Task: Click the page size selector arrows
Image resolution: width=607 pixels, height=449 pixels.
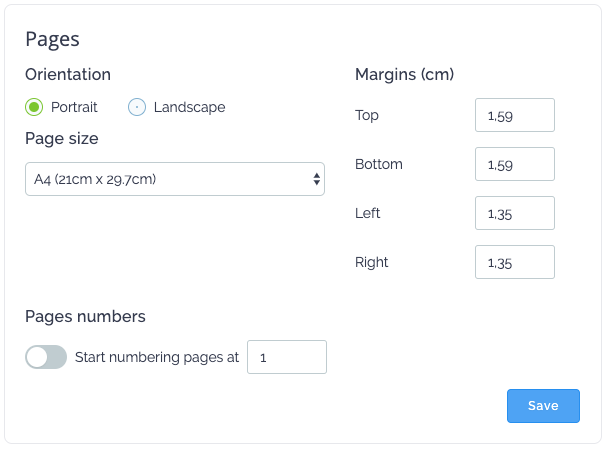Action: click(316, 179)
